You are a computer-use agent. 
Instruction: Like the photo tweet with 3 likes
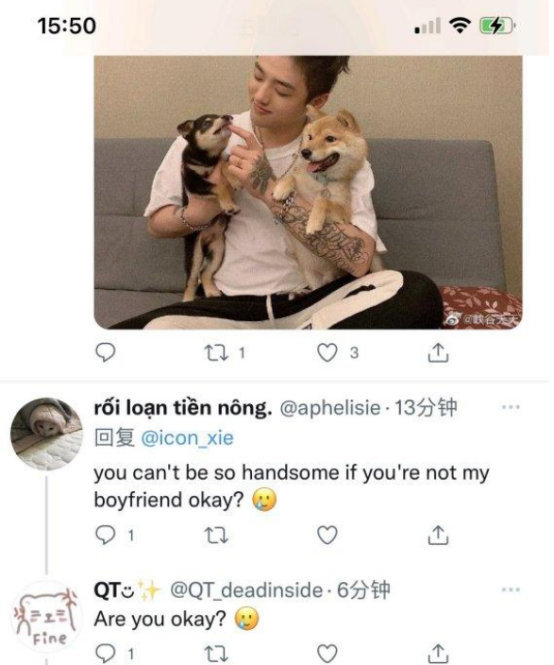pyautogui.click(x=327, y=352)
